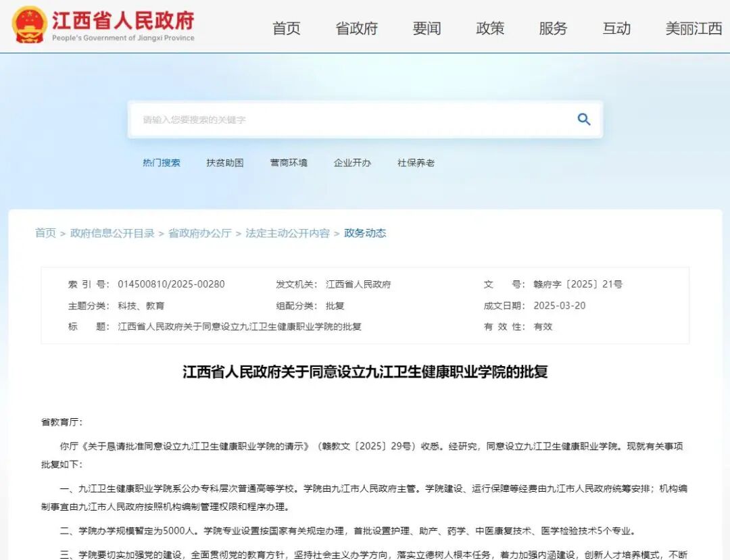Click the 营商环境 hot search link

[289, 163]
